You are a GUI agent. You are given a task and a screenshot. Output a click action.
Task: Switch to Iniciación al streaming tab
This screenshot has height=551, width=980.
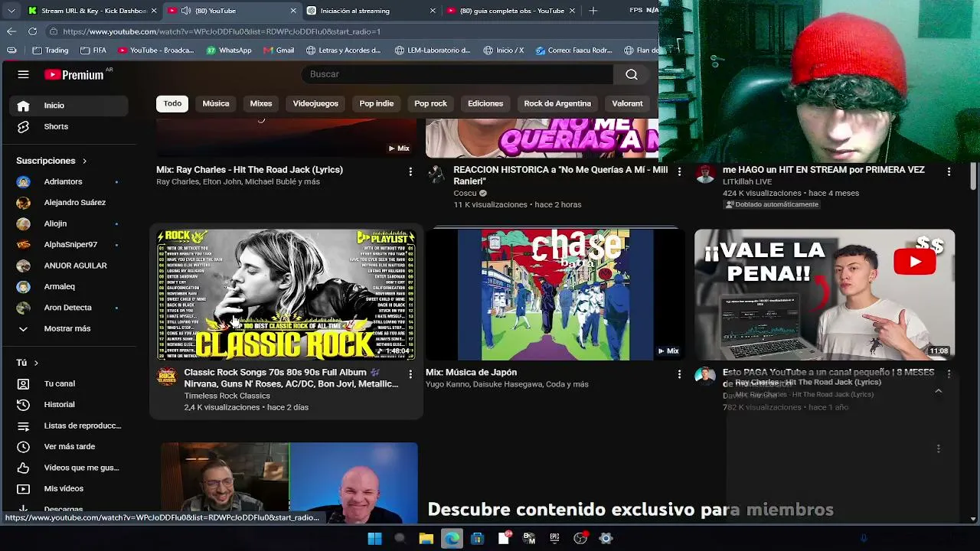coord(371,11)
